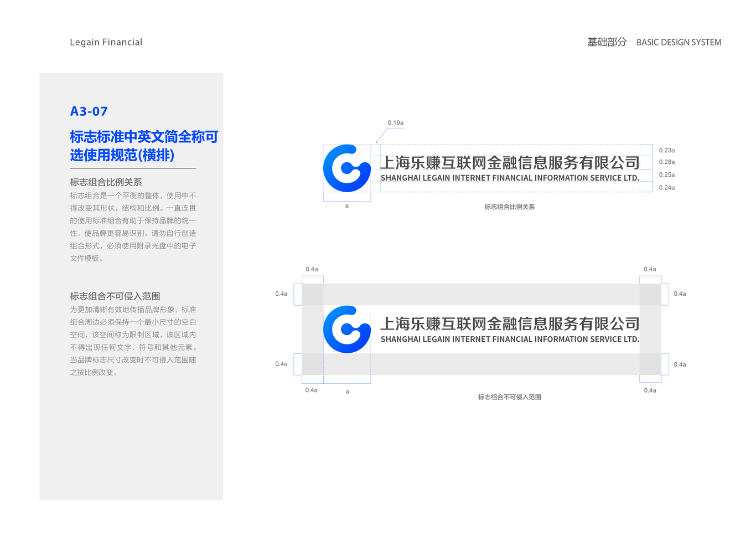
Task: Click the blue G logo in the clear-space diagram
Action: 347,329
